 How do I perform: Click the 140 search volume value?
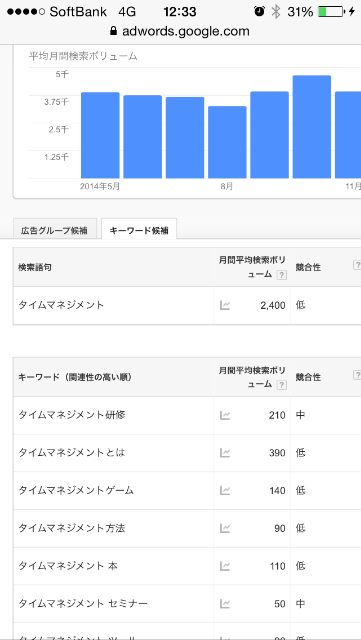(277, 491)
